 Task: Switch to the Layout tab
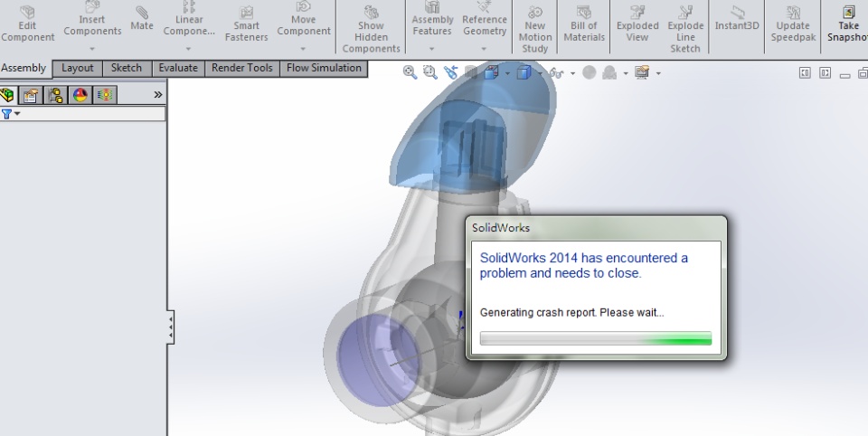point(78,68)
